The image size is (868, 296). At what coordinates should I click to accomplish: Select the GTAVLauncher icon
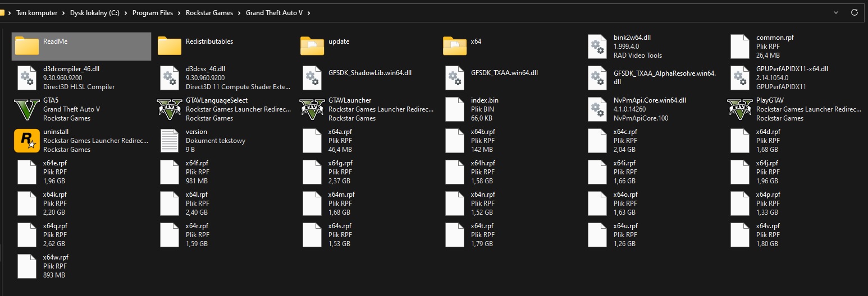click(312, 109)
